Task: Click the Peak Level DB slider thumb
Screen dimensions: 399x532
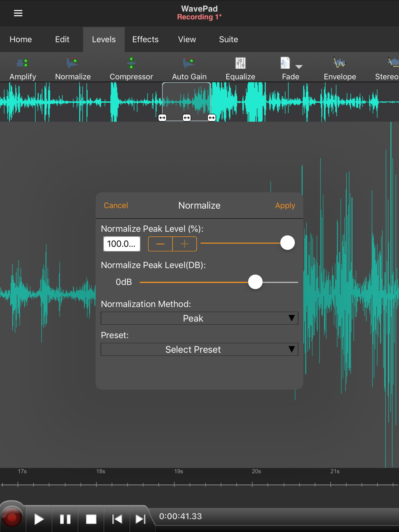Action: (x=255, y=282)
